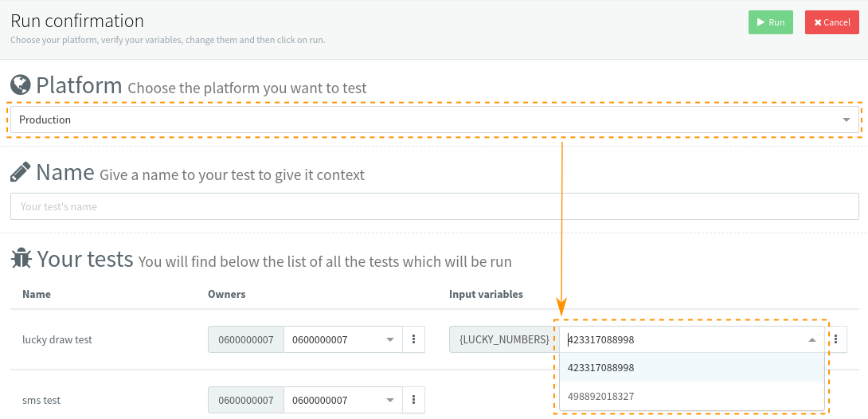
Task: Open three-dot menu beside lucky draw owner
Action: pyautogui.click(x=413, y=339)
